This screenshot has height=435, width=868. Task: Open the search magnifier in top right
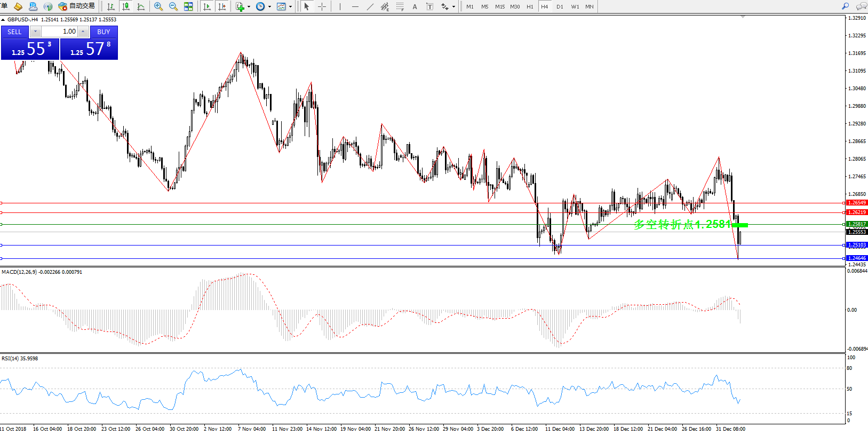845,6
